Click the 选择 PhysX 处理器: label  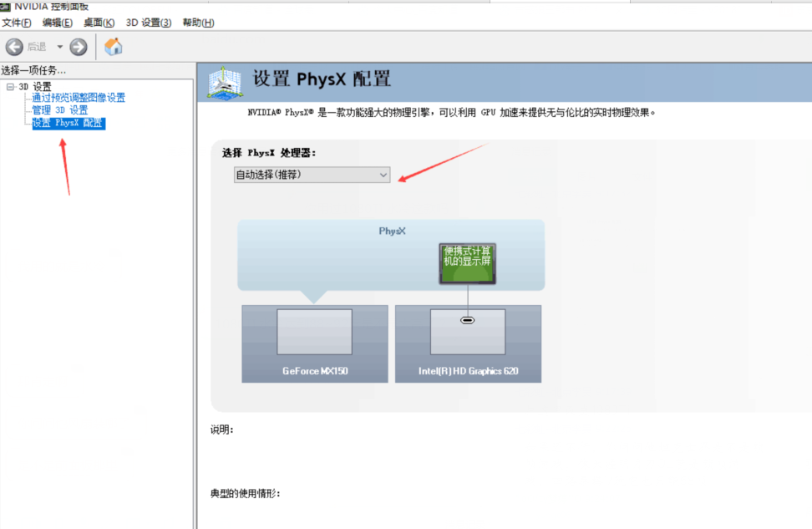coord(269,153)
